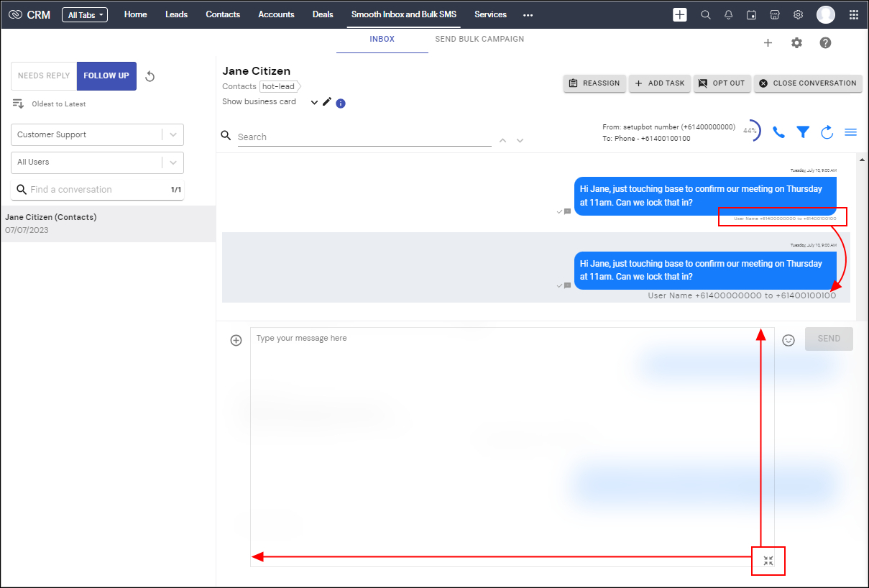Switch list to Needs Reply
The image size is (869, 588).
point(44,75)
